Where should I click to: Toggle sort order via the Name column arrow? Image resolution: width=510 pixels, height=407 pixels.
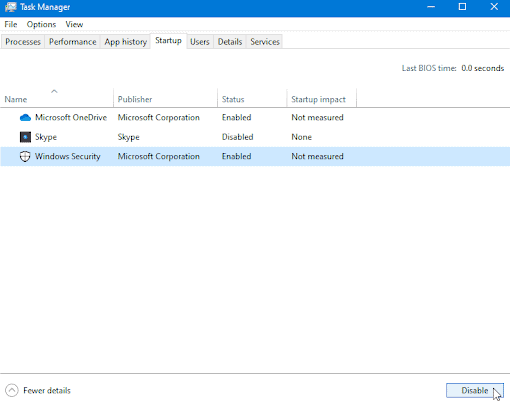coord(54,91)
